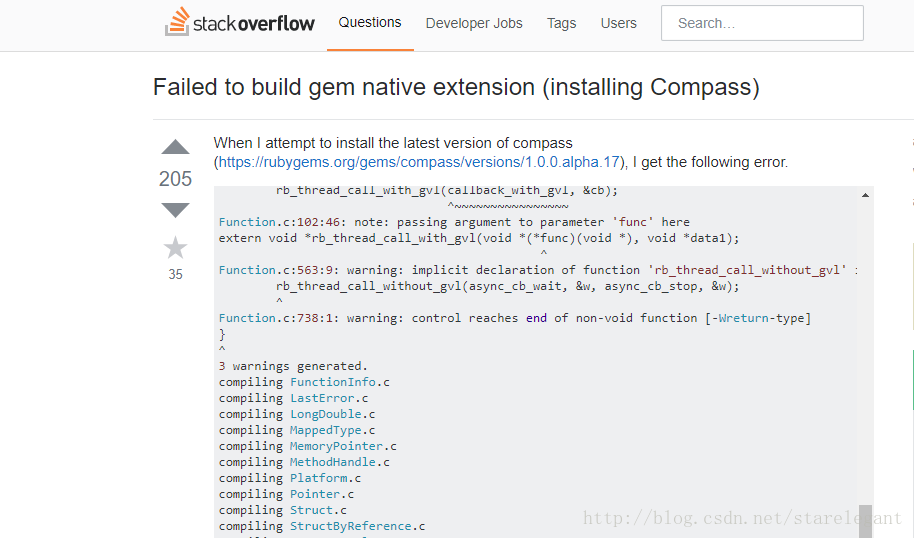The image size is (914, 538).
Task: Open the question title link
Action: pyautogui.click(x=456, y=87)
